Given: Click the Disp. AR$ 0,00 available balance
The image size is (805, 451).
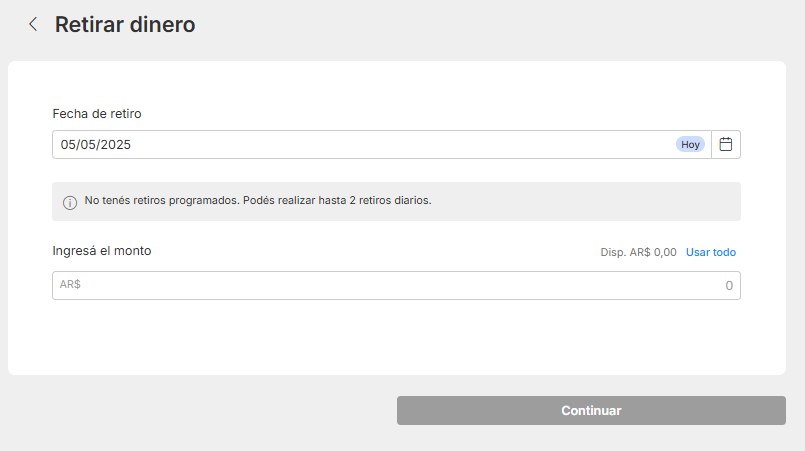Looking at the screenshot, I should 638,252.
